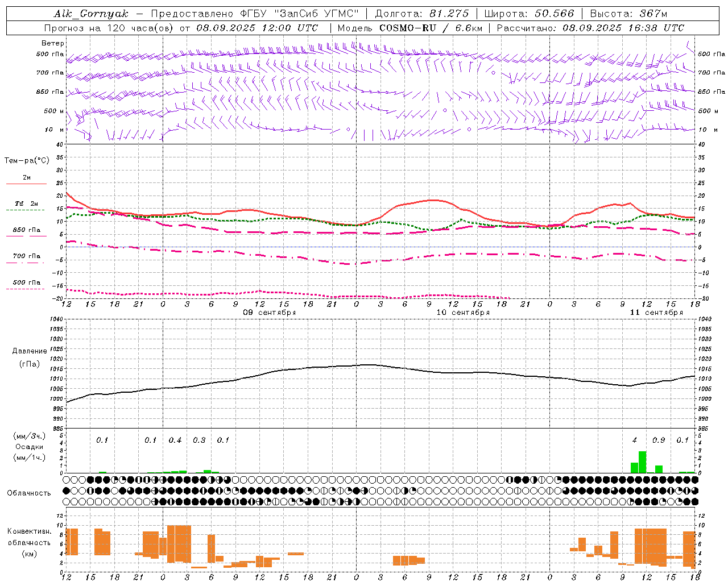Click the "850 гПа" temperature legend label
This screenshot has width=728, height=582.
27,230
